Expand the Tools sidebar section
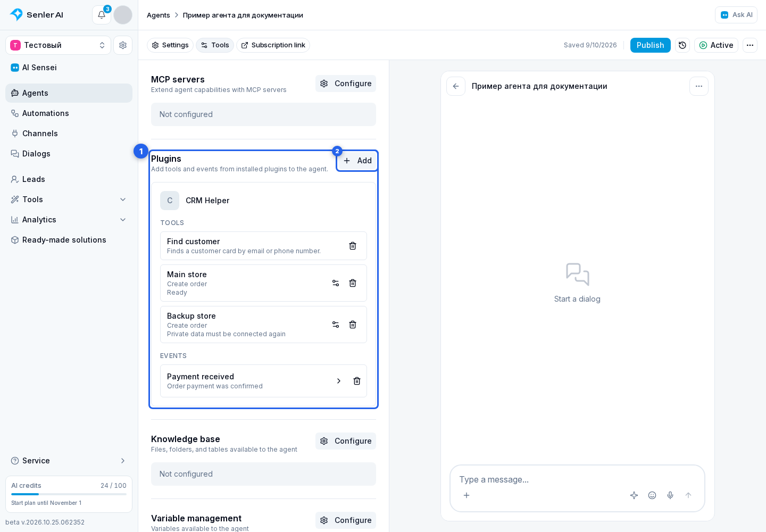The height and width of the screenshot is (532, 766). (69, 199)
